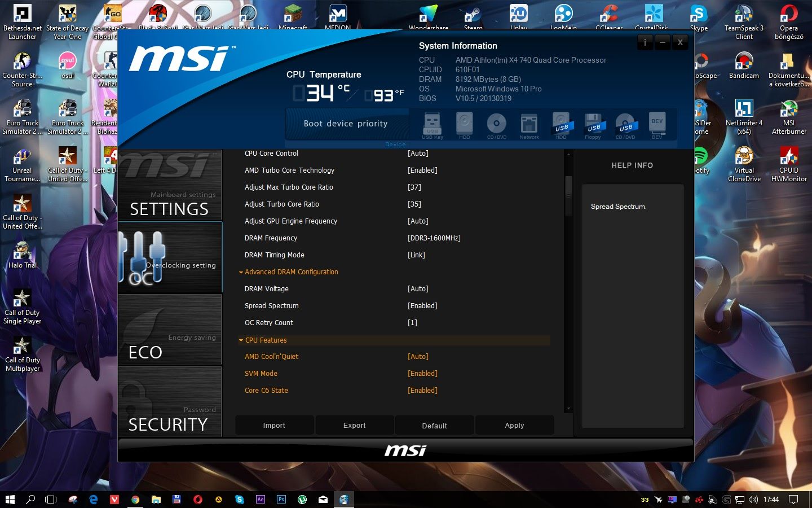Open the DRAM Frequency DDR3-1600MHz dropdown
This screenshot has height=508, width=812.
coord(434,238)
